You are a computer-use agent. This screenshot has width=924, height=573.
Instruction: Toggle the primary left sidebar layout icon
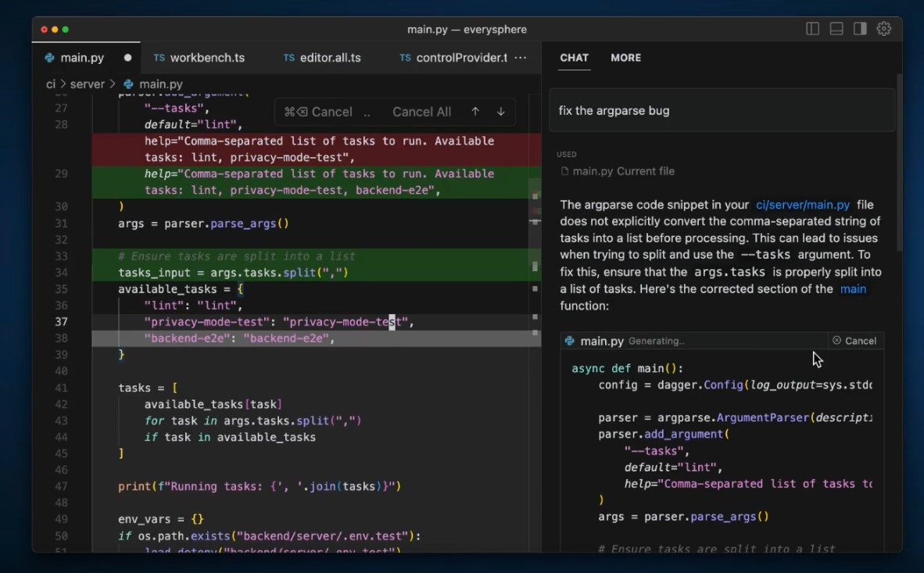click(812, 29)
